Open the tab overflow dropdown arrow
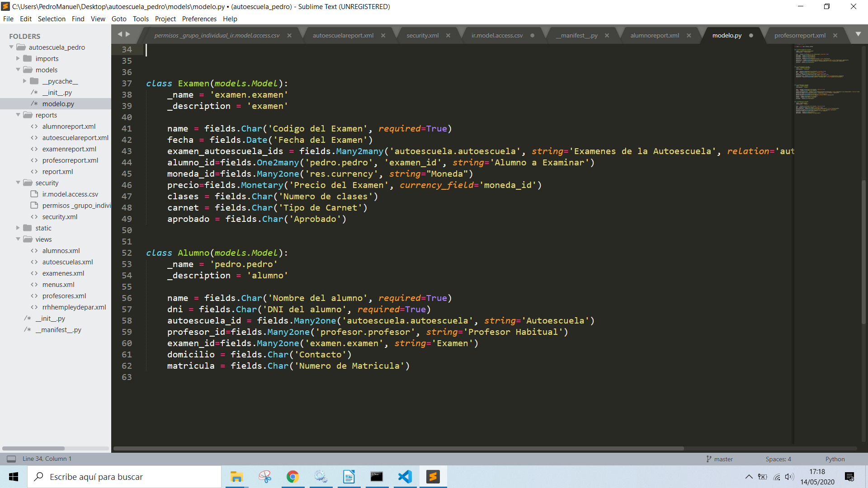Image resolution: width=868 pixels, height=488 pixels. 858,34
